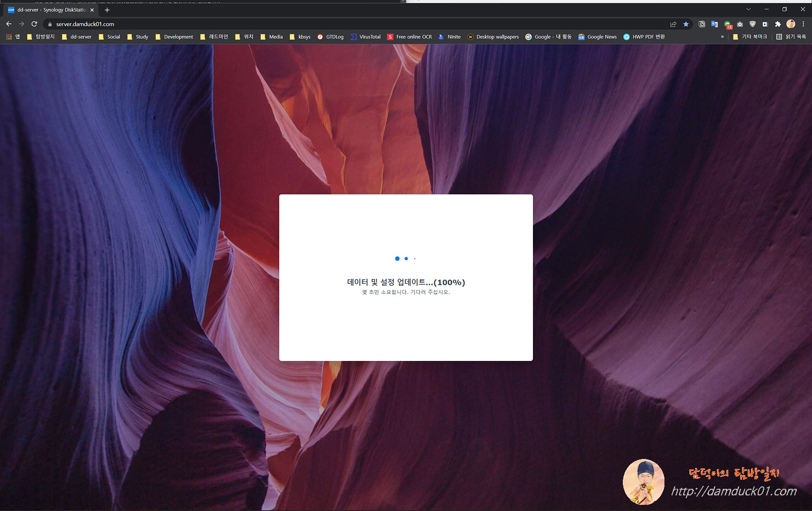
Task: Open the Free online OCR bookmark
Action: click(409, 36)
